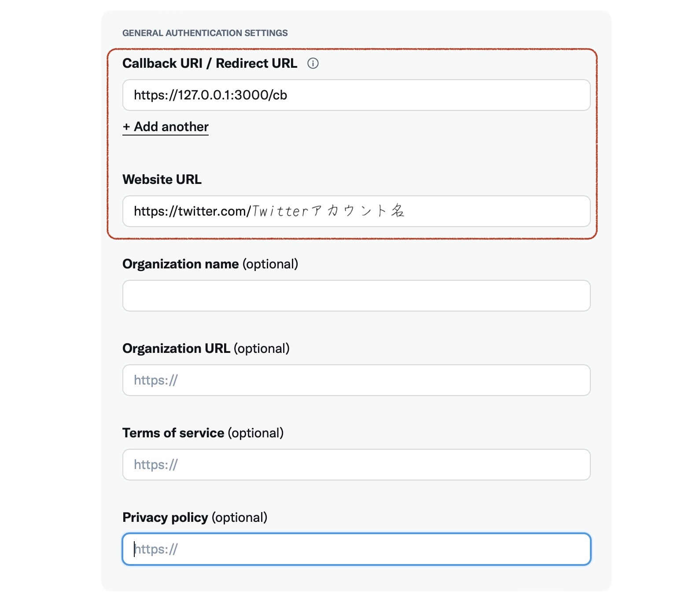Viewport: 700px width, 594px height.
Task: Click the 'General Authentication Settings' heading
Action: click(x=205, y=33)
